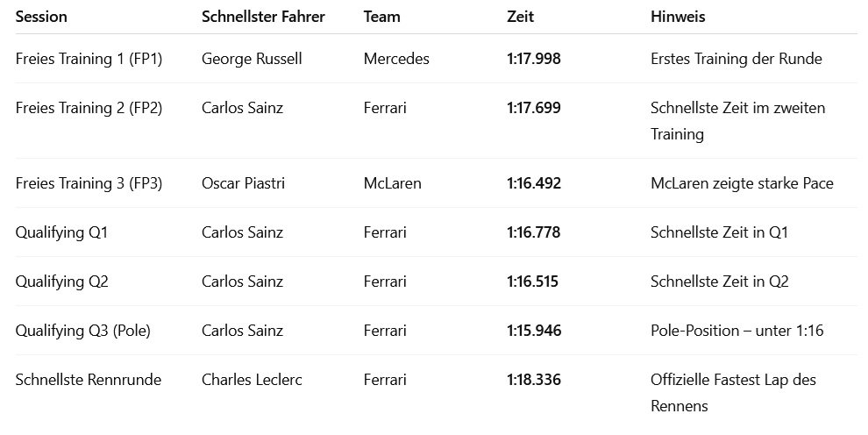Select the Charles Leclerc driver cell
The width and height of the screenshot is (868, 435).
(x=248, y=380)
